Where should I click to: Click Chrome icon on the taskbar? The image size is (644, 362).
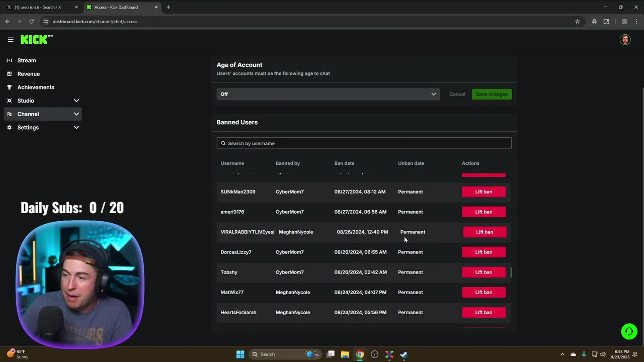coord(360,354)
